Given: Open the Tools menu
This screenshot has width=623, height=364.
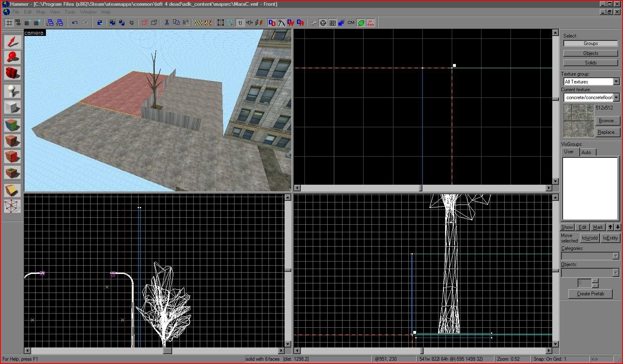Looking at the screenshot, I should coord(70,12).
